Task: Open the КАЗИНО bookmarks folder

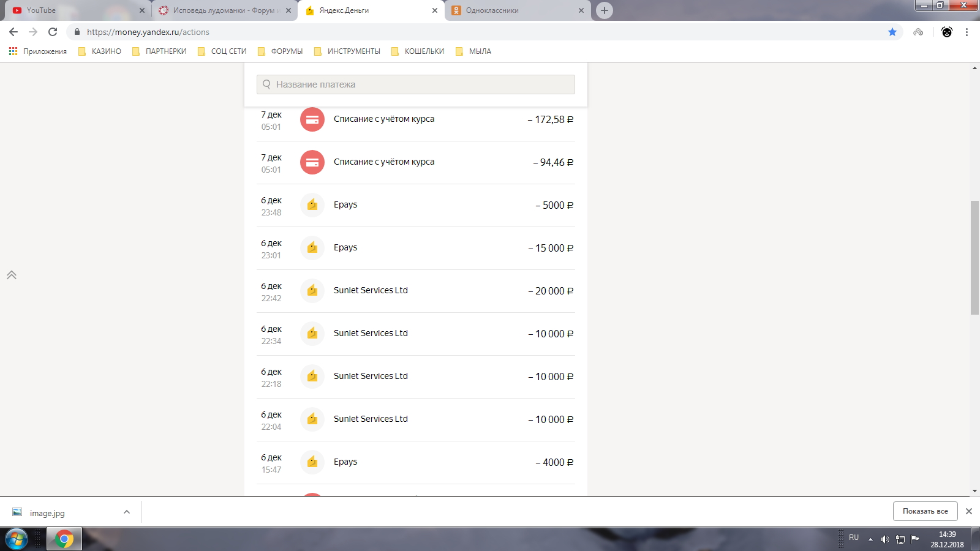Action: pyautogui.click(x=100, y=51)
